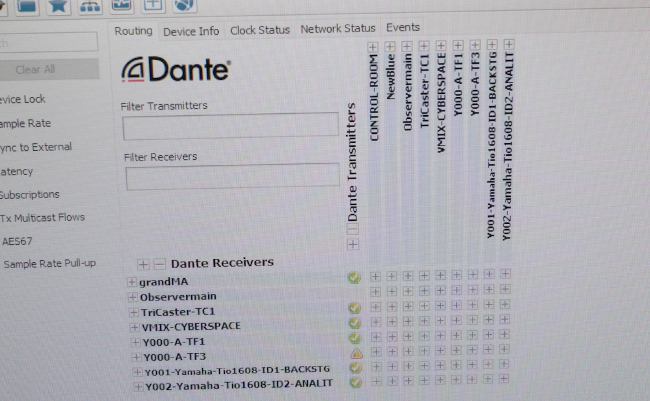Screen dimensions: 650x401
Task: Open crosspoint Y000-A-TF3 row, Y000-A-TF1 column
Action: pyautogui.click(x=456, y=350)
